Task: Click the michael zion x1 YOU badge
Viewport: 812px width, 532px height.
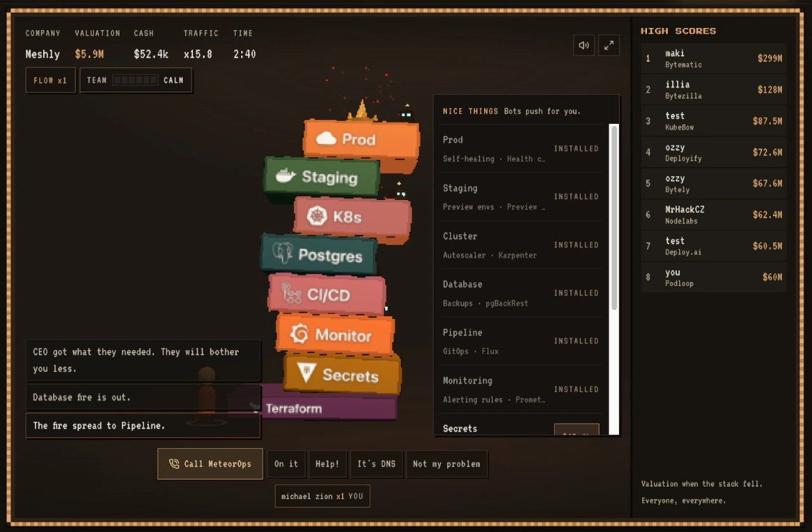Action: (x=322, y=496)
